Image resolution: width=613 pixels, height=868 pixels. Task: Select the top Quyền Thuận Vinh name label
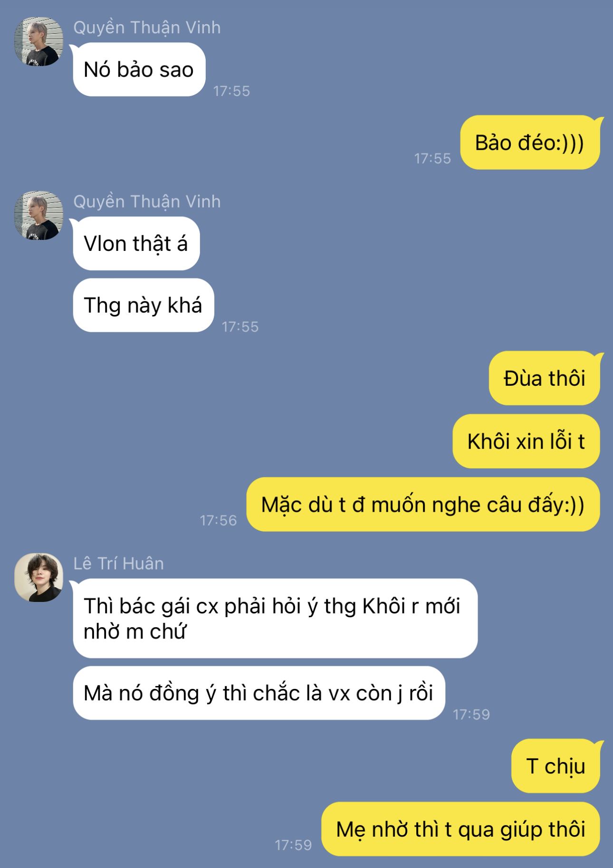click(x=147, y=28)
